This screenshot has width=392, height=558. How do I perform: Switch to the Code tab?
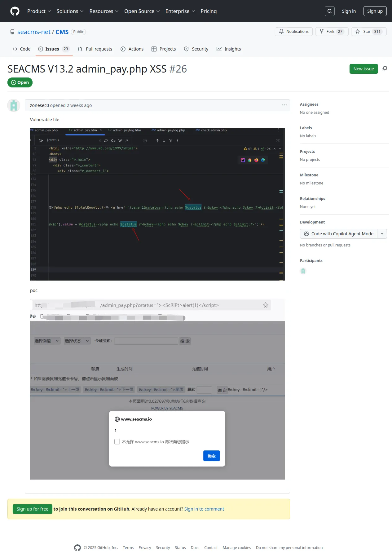point(21,49)
